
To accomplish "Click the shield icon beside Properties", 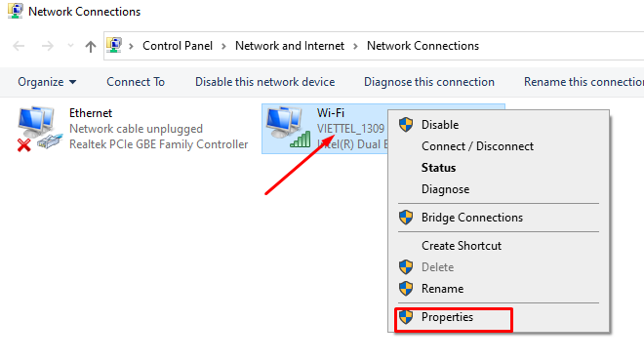I will coord(406,317).
